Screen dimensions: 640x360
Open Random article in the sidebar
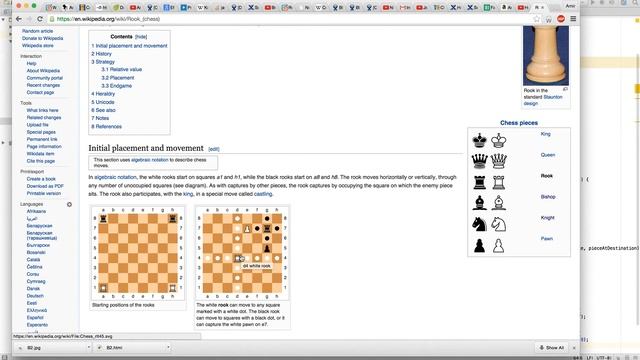(x=38, y=31)
